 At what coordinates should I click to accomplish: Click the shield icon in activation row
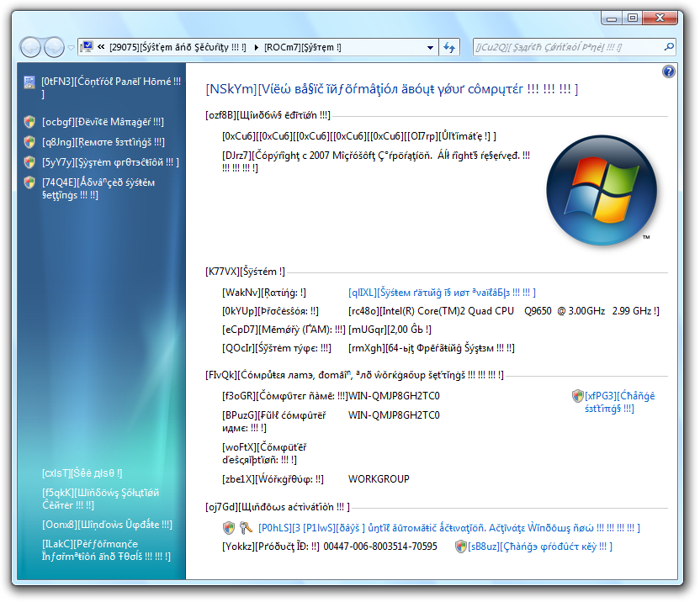click(x=229, y=528)
